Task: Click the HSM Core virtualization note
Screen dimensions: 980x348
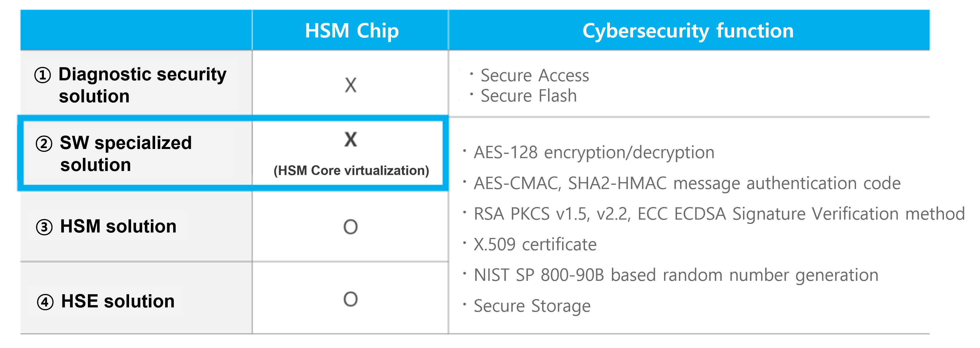Action: [351, 171]
